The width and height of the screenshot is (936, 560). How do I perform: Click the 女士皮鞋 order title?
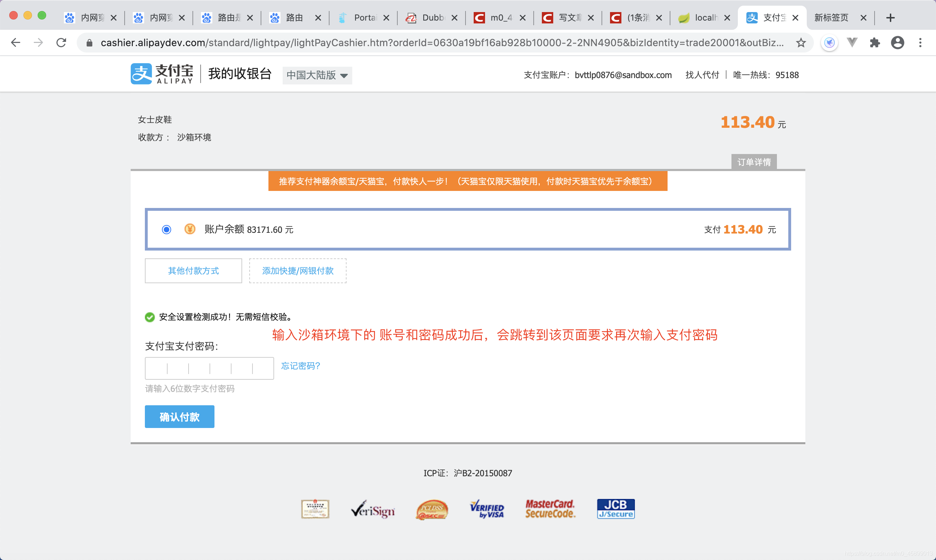[x=155, y=120]
